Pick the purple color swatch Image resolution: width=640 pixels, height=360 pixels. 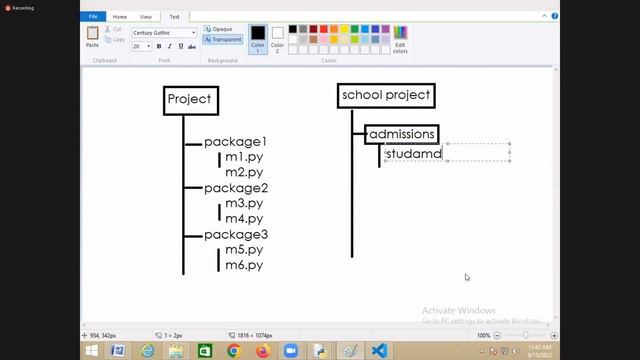click(x=386, y=29)
